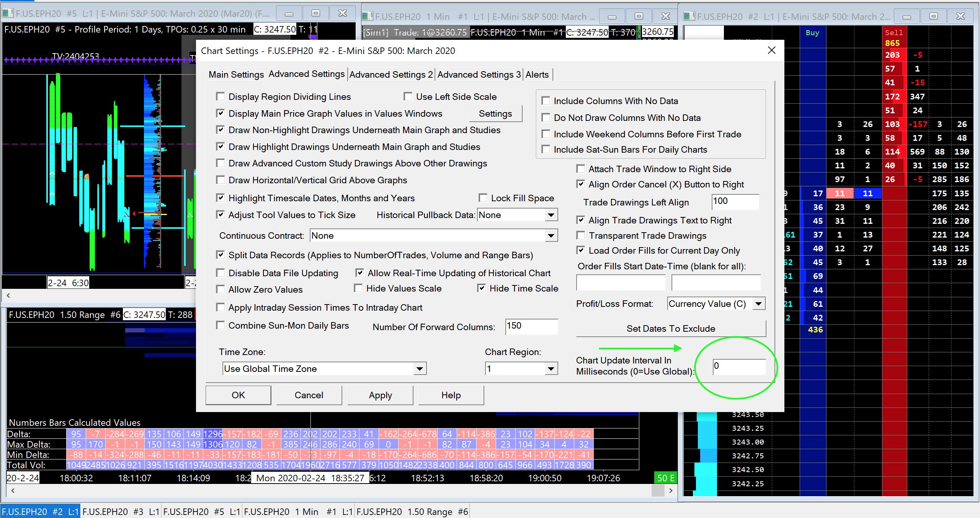Click Set Dates To Exclude button
Screen dimensions: 980x518
coord(670,329)
